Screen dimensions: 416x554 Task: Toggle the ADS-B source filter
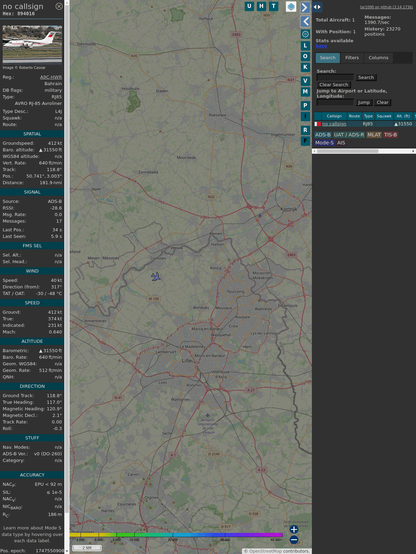[322, 135]
